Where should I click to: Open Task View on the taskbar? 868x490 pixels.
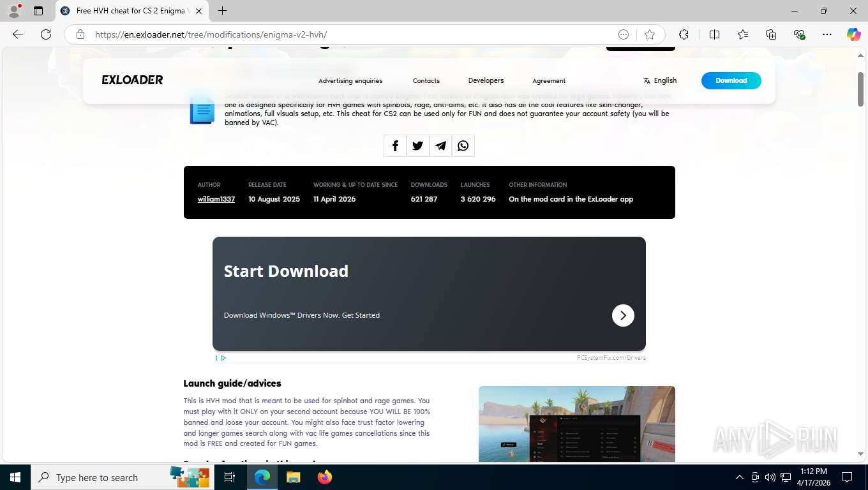click(x=230, y=477)
